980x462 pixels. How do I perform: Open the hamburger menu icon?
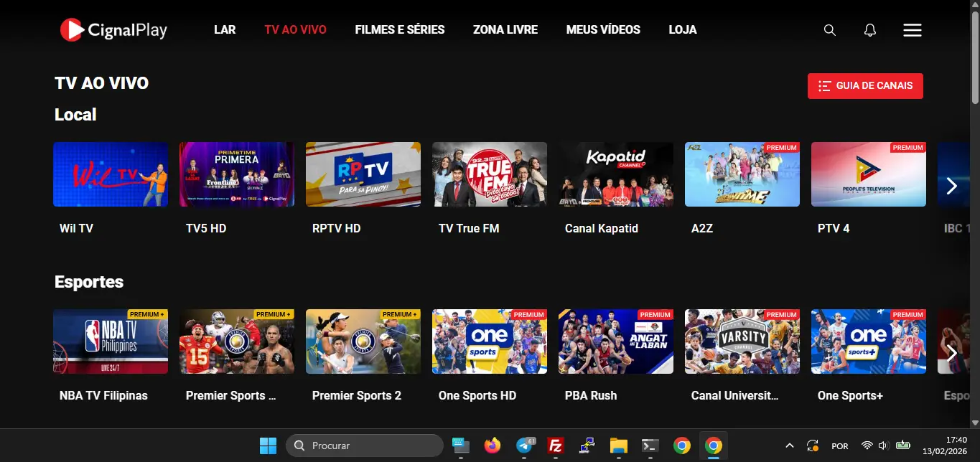coord(913,30)
